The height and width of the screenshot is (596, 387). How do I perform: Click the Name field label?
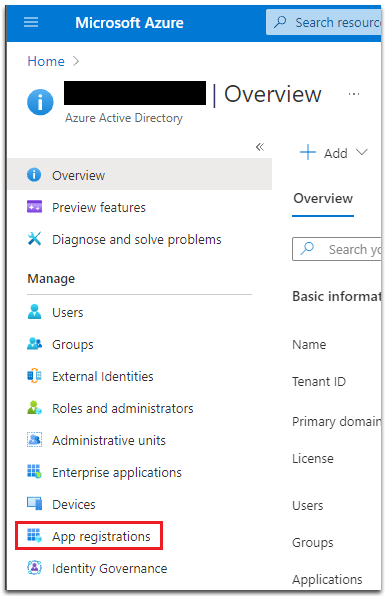(x=309, y=345)
